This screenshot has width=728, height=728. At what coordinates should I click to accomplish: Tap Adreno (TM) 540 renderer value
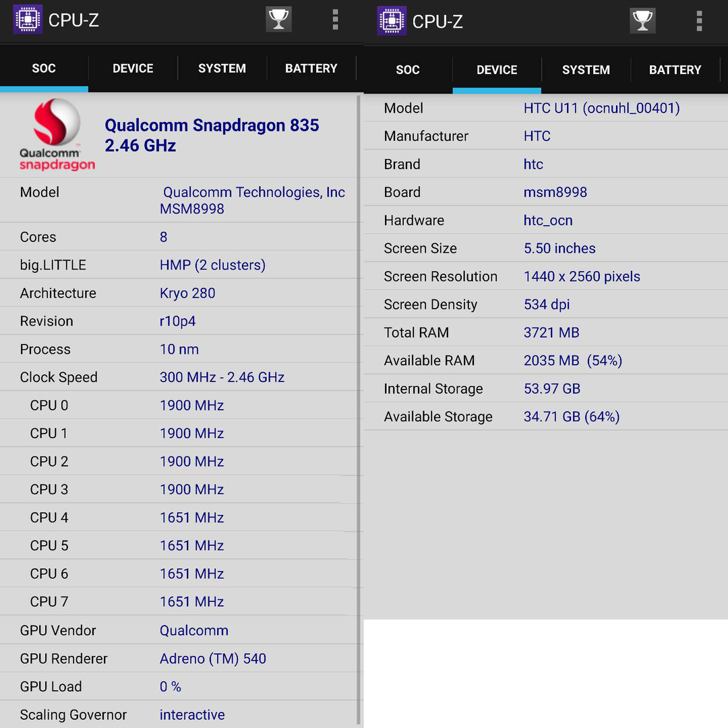pyautogui.click(x=212, y=659)
